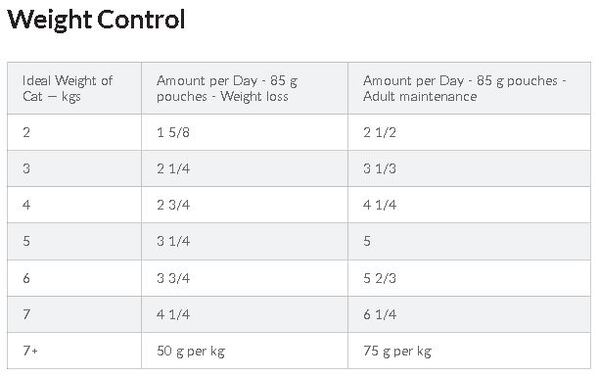
Task: Select the 5 2/3 maintenance cell
Action: pos(469,278)
